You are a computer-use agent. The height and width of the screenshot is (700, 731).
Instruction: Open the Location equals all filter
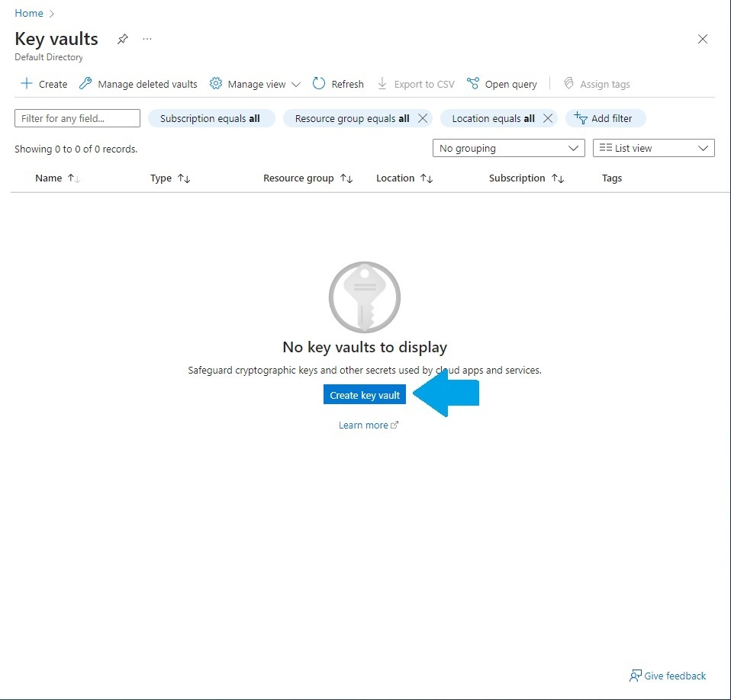click(x=493, y=118)
